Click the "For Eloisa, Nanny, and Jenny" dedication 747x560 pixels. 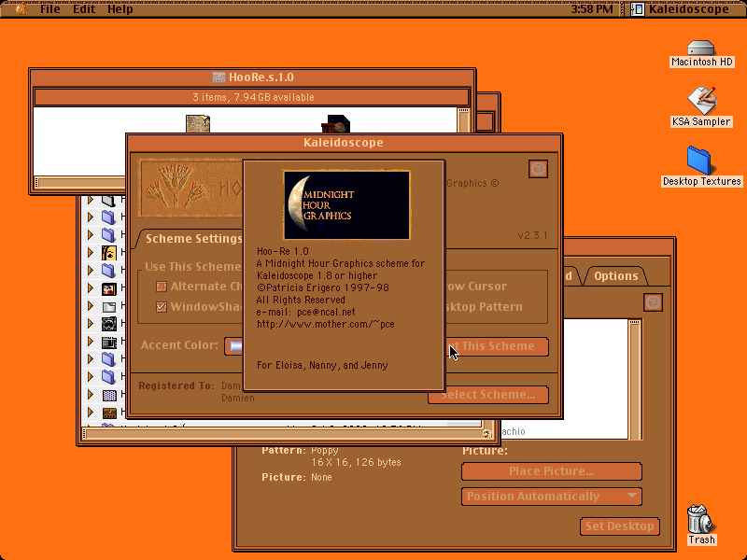322,365
